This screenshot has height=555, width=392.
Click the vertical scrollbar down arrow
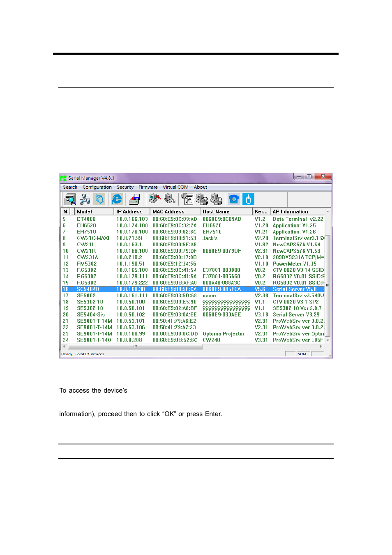327,340
